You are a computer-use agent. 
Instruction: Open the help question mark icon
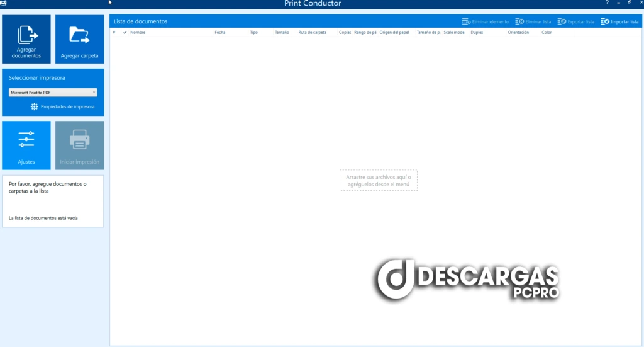point(607,3)
